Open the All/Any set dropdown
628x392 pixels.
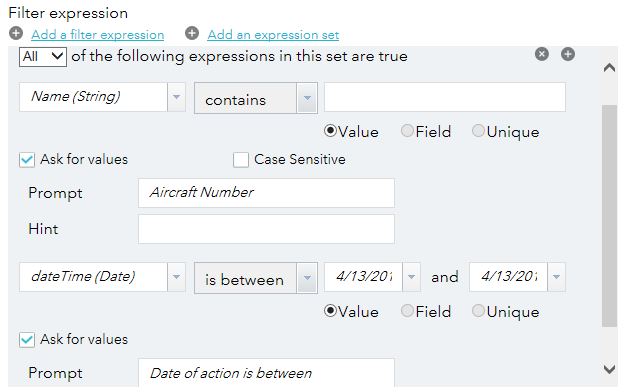point(43,56)
